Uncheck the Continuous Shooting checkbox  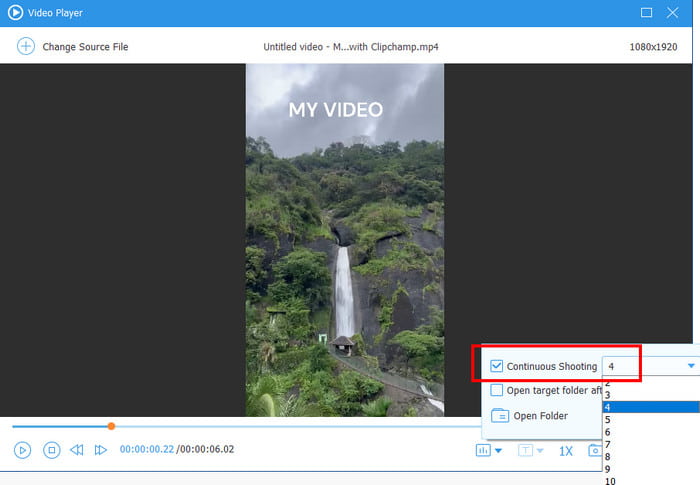tap(497, 366)
